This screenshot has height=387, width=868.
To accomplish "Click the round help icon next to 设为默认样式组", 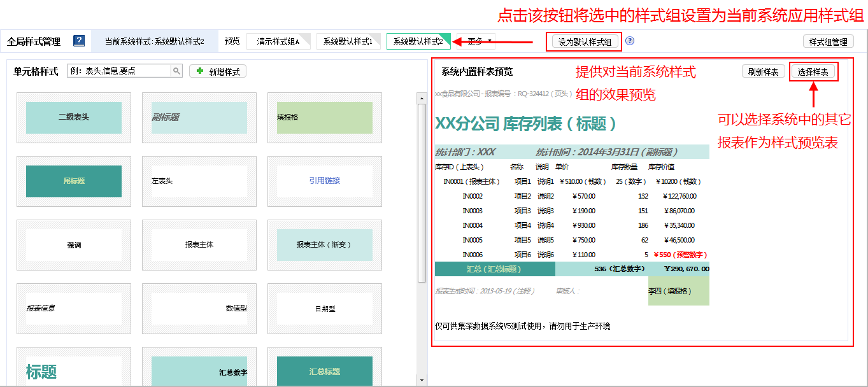I will point(630,41).
